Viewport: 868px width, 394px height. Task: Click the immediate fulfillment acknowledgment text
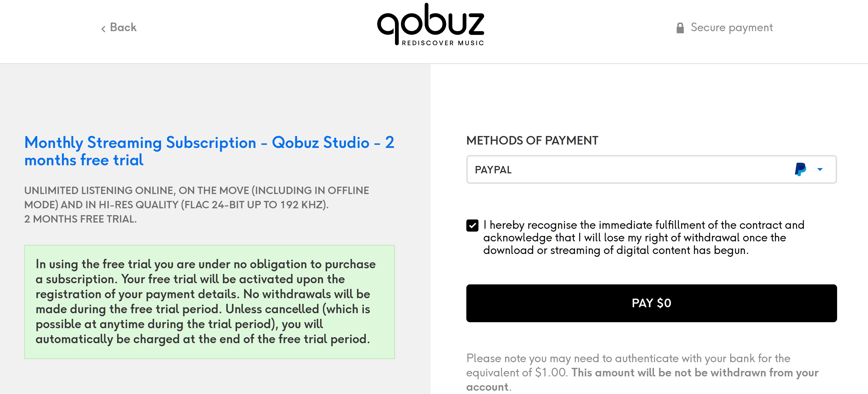pyautogui.click(x=644, y=238)
